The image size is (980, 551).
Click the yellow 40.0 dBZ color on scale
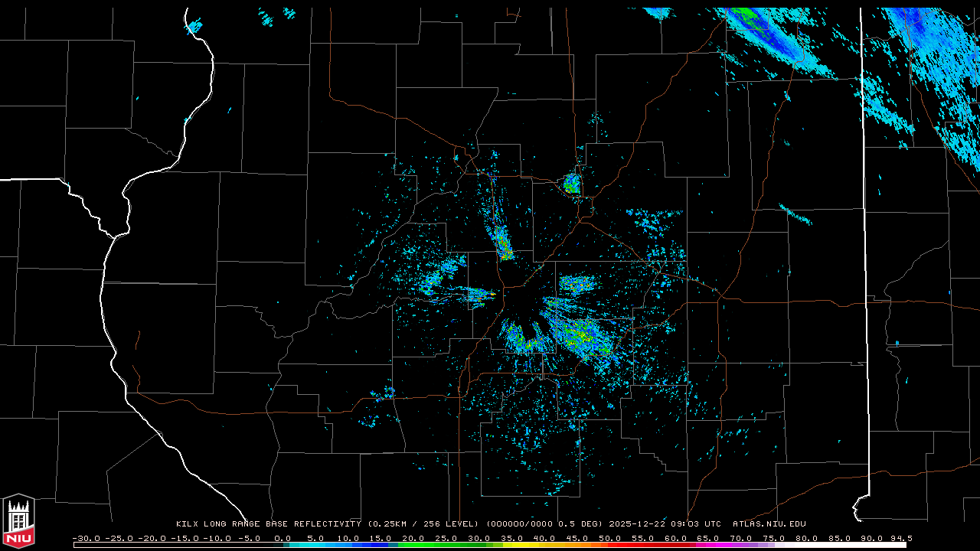click(x=544, y=545)
